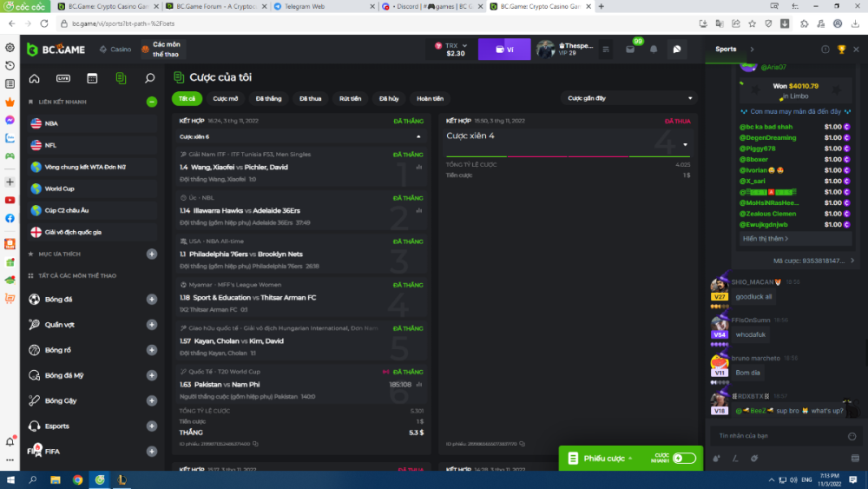This screenshot has width=868, height=489.
Task: Go to sports home icon
Action: pyautogui.click(x=35, y=78)
